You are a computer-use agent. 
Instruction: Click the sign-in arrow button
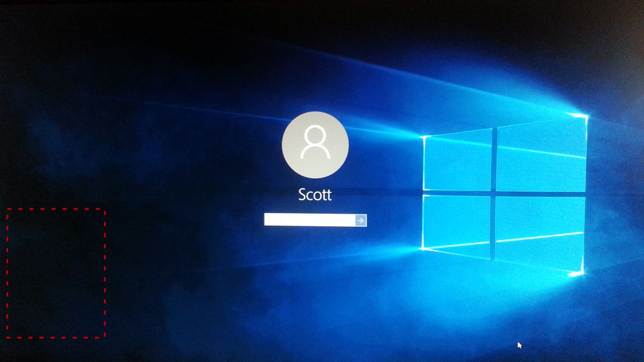tap(361, 220)
